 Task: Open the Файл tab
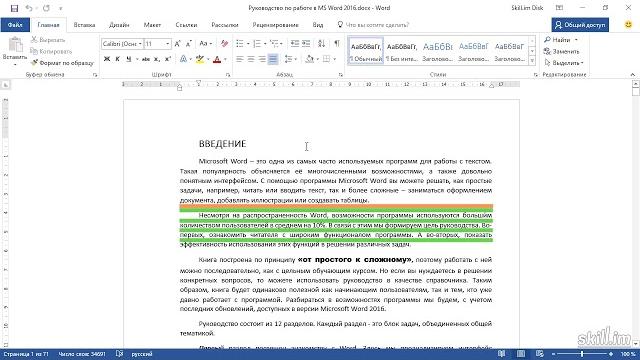(15, 25)
